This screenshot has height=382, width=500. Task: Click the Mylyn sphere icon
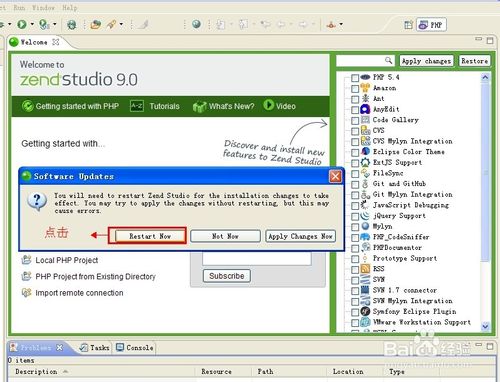[x=365, y=226]
